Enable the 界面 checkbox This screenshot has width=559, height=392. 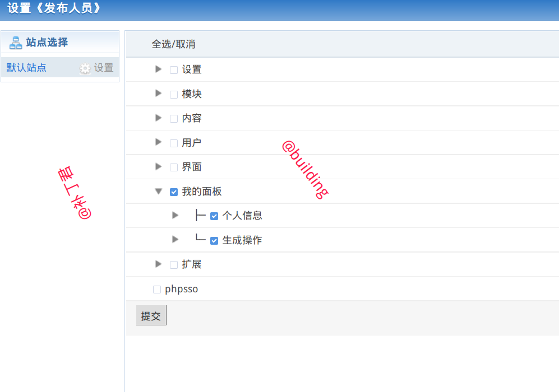[x=173, y=166]
